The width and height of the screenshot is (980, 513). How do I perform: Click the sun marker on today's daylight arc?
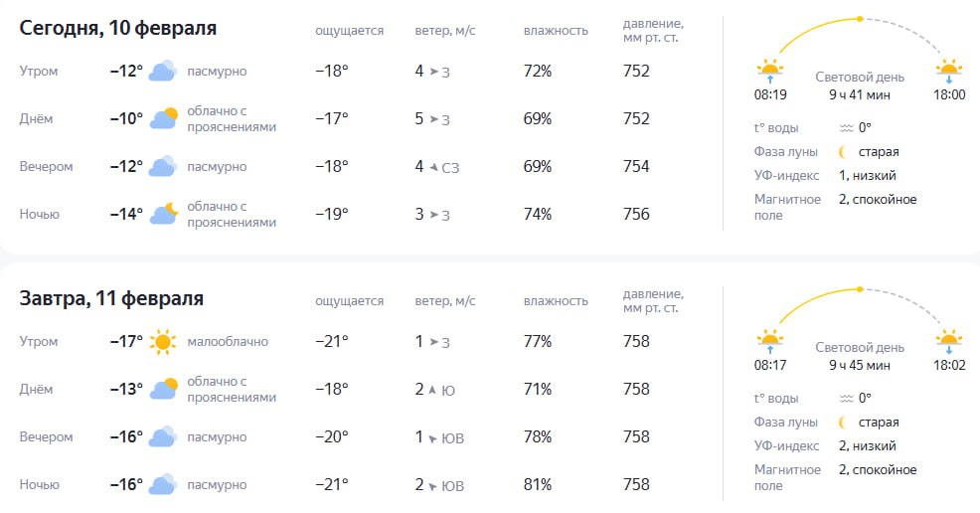860,19
